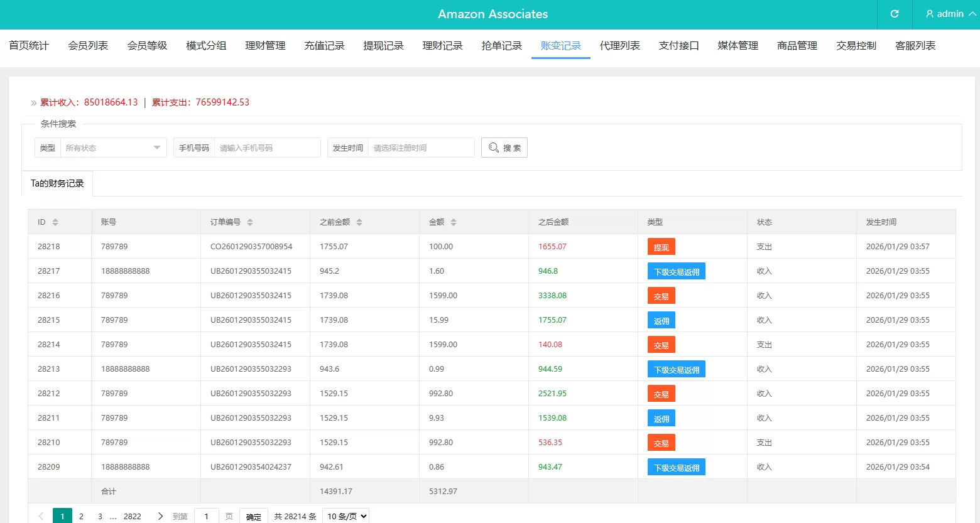Sort the 订单编号 column with its arrows
The image size is (980, 523).
(250, 222)
